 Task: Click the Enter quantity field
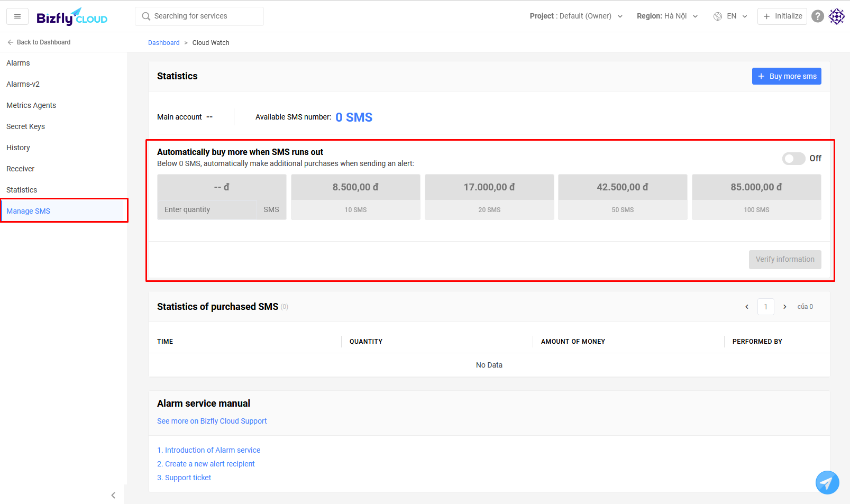(x=207, y=210)
